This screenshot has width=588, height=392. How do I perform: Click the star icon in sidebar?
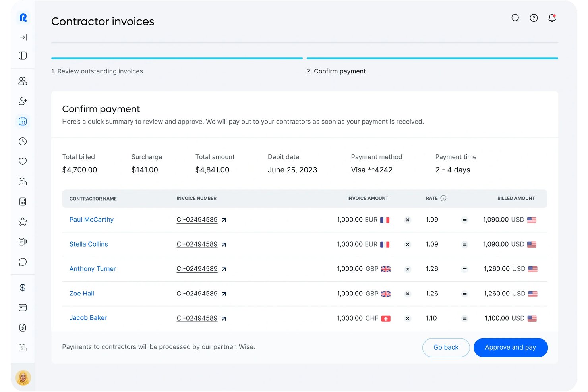tap(23, 222)
